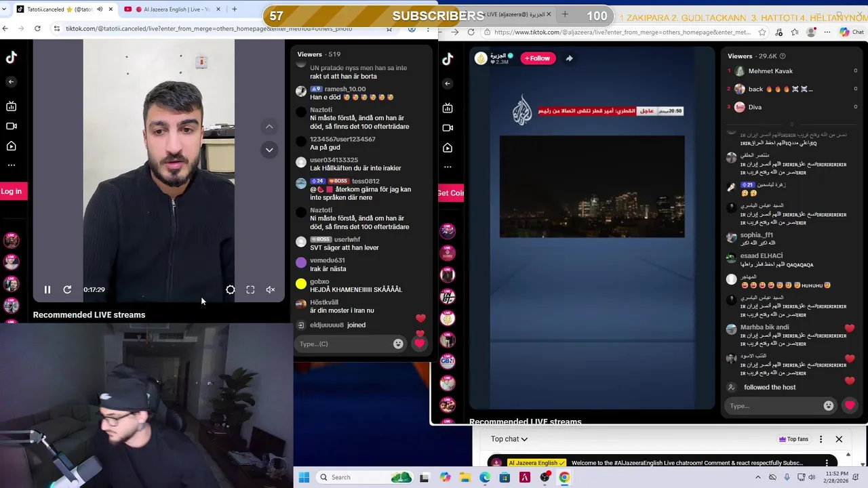Open Edge settings three-dot menu

[828, 32]
